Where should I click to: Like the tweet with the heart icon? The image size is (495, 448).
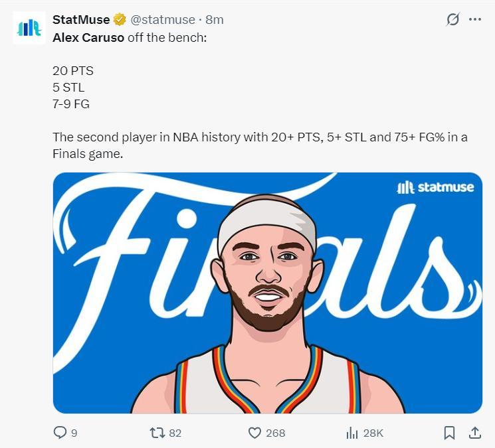(254, 433)
